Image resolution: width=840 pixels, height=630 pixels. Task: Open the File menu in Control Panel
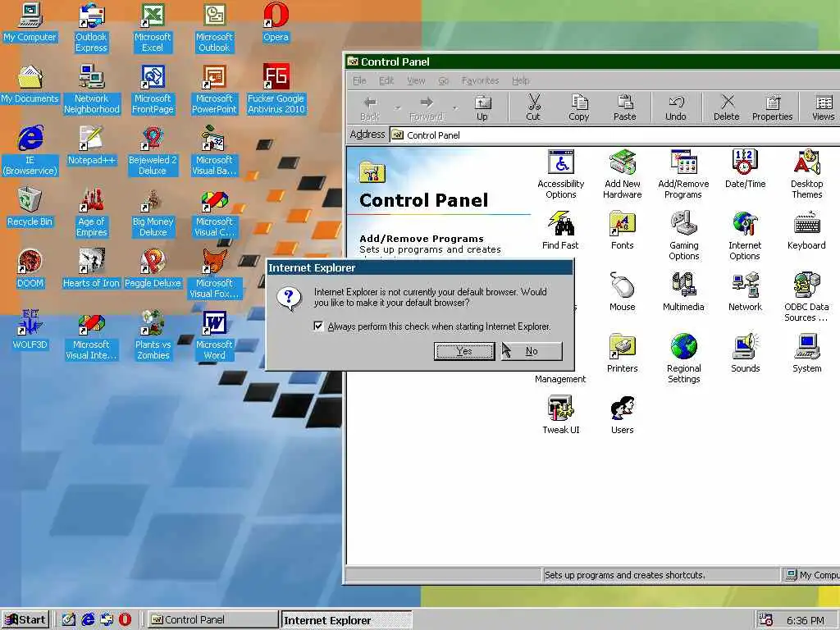(x=359, y=80)
